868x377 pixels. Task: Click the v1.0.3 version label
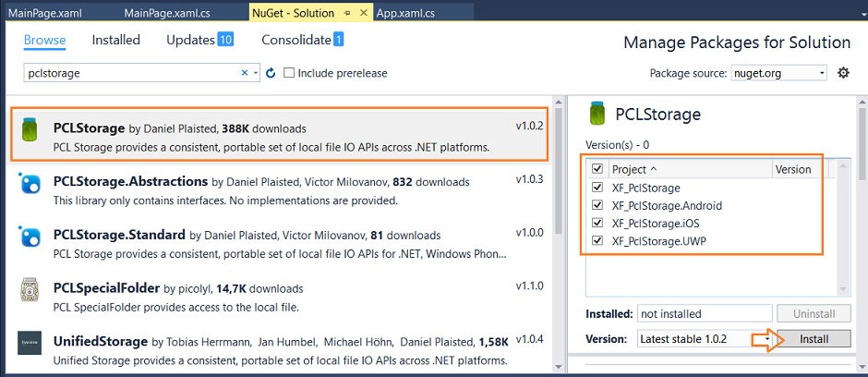(x=530, y=180)
